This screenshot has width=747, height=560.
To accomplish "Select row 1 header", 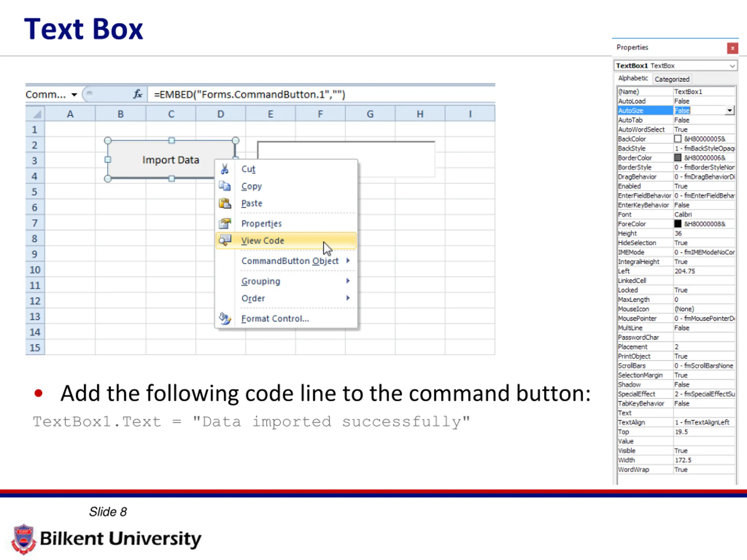I will click(35, 129).
